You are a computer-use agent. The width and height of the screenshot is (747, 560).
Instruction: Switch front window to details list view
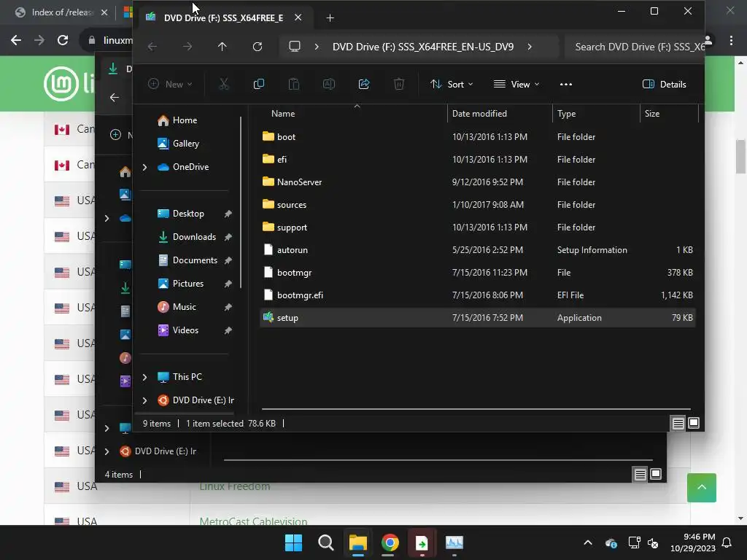678,424
